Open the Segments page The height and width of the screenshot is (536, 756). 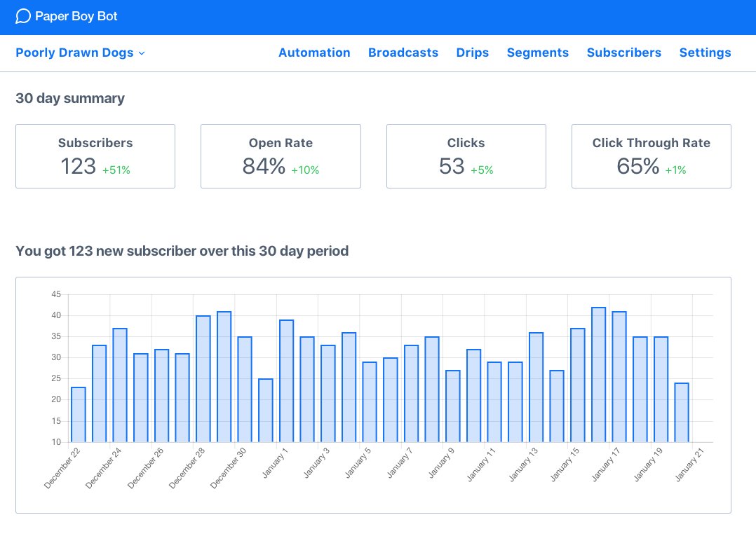pos(538,53)
